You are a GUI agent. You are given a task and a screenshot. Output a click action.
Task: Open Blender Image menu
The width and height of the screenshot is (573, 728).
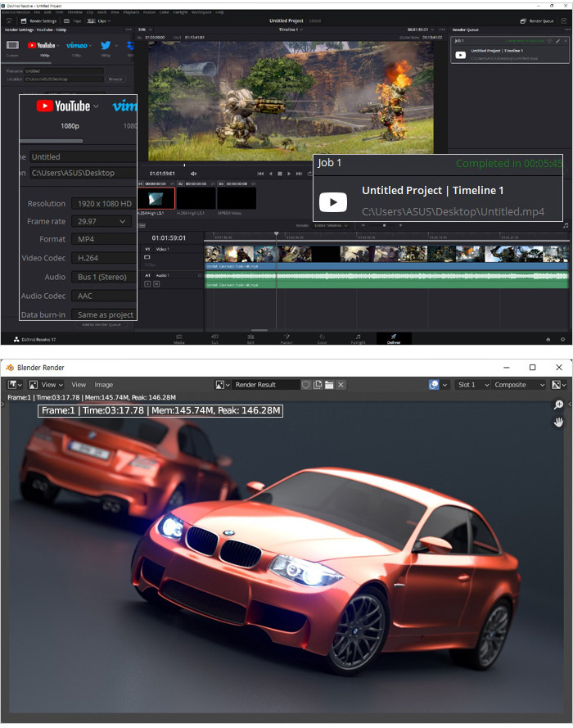(x=104, y=384)
